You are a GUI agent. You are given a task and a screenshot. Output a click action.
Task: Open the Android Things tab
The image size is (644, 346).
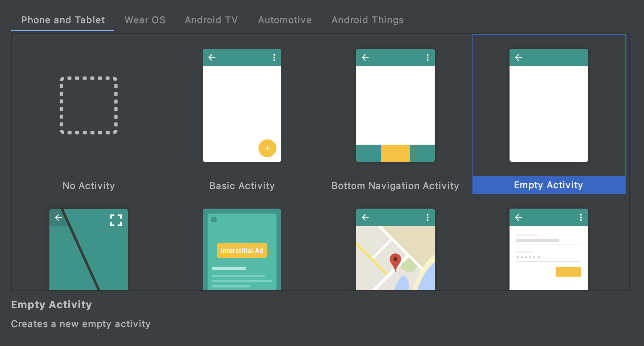[x=367, y=20]
